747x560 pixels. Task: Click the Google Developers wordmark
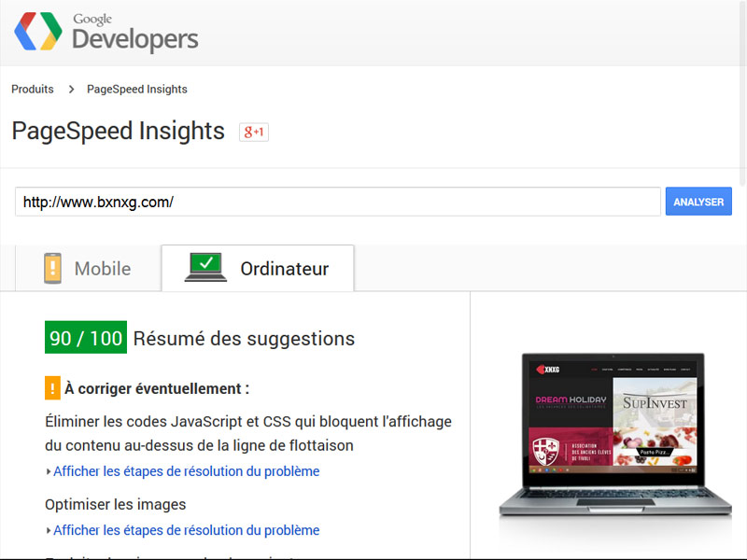pyautogui.click(x=134, y=32)
